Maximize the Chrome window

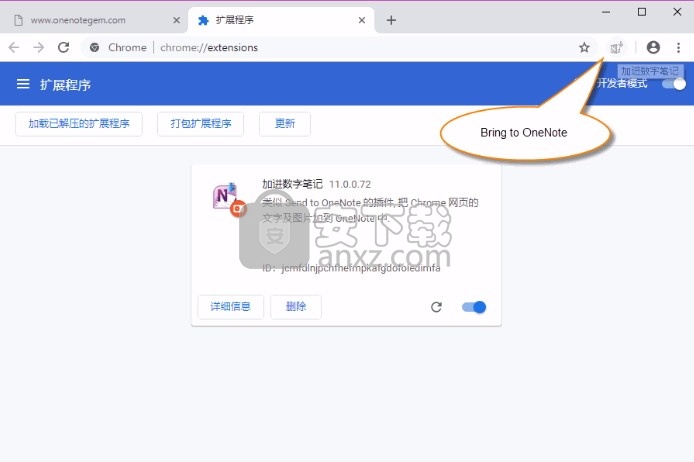(x=642, y=12)
